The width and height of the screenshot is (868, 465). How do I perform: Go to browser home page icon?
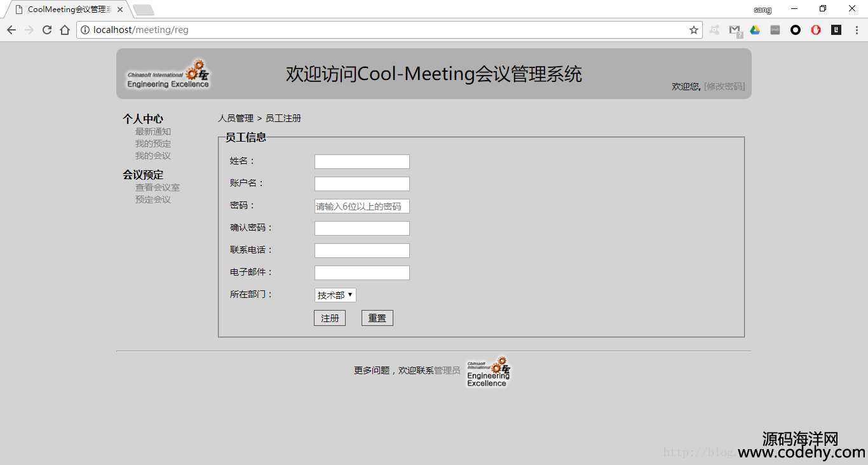[65, 30]
